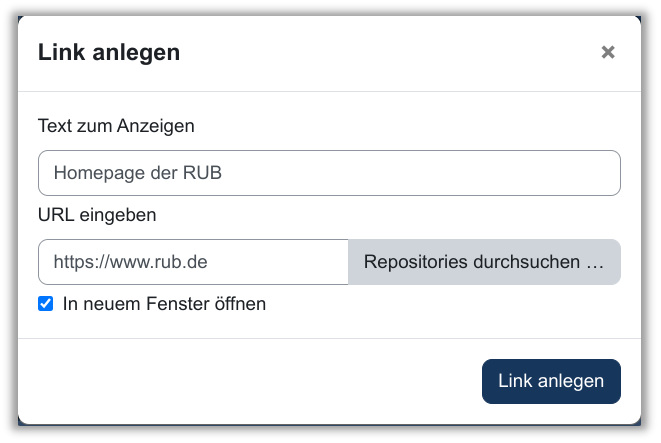
Task: Open the Repositories durchsuchen browser
Action: pyautogui.click(x=484, y=262)
